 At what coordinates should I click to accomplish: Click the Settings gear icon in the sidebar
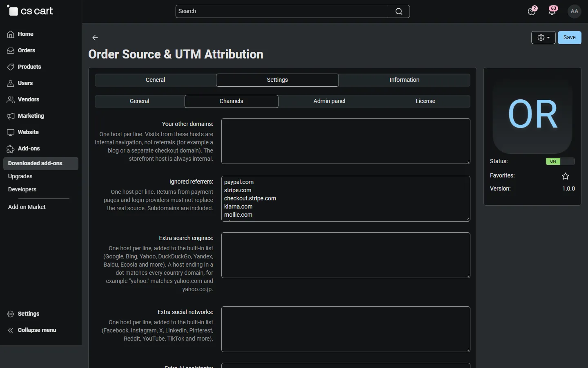coord(11,314)
